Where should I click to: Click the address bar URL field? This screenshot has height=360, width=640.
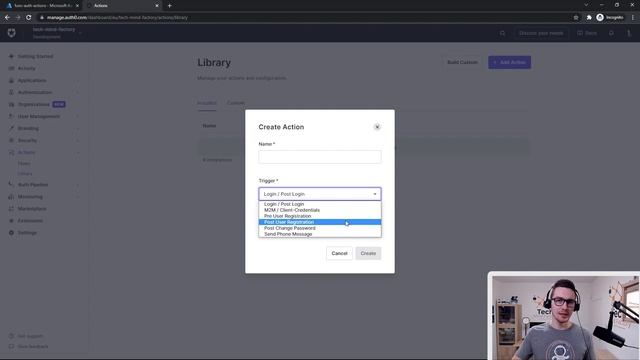click(x=306, y=18)
